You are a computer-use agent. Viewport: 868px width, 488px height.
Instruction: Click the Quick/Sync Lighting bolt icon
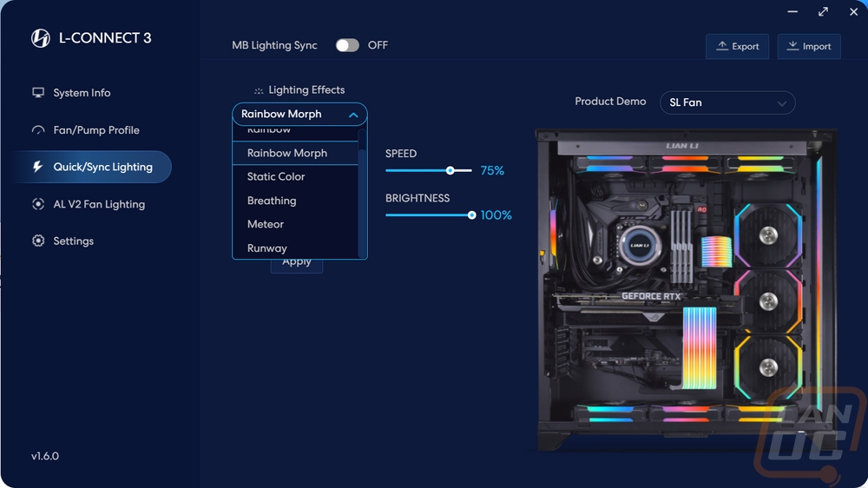coord(37,167)
